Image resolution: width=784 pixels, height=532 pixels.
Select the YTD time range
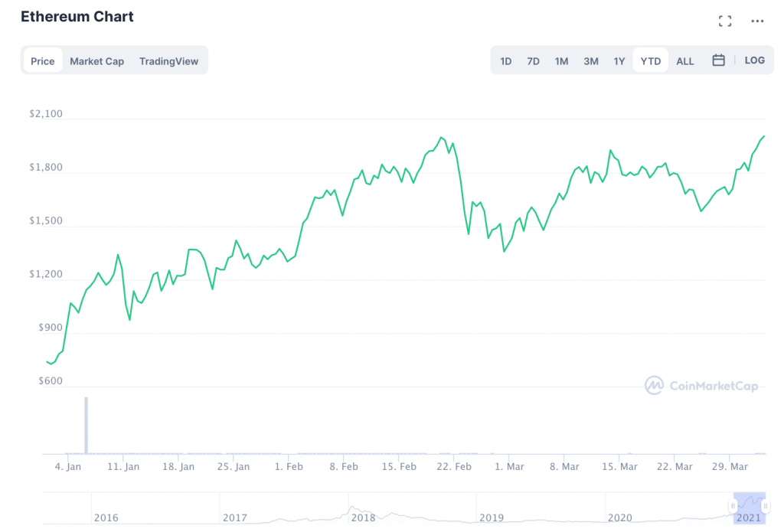pyautogui.click(x=650, y=61)
